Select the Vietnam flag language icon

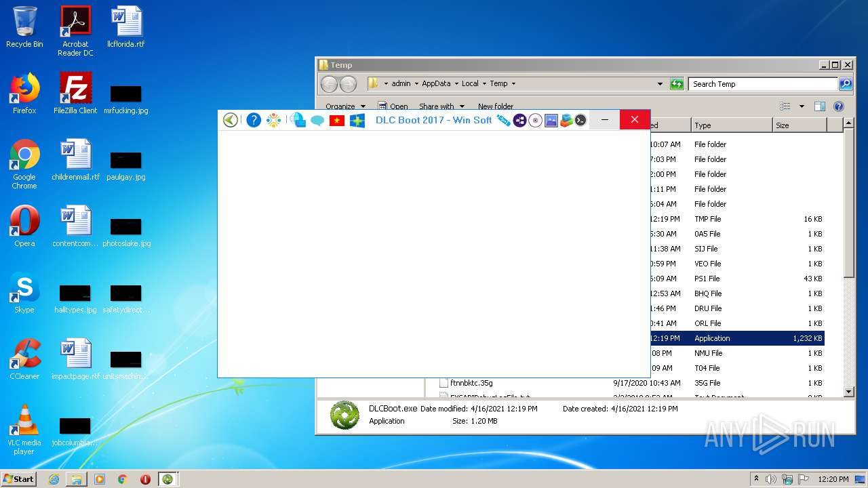(x=337, y=121)
